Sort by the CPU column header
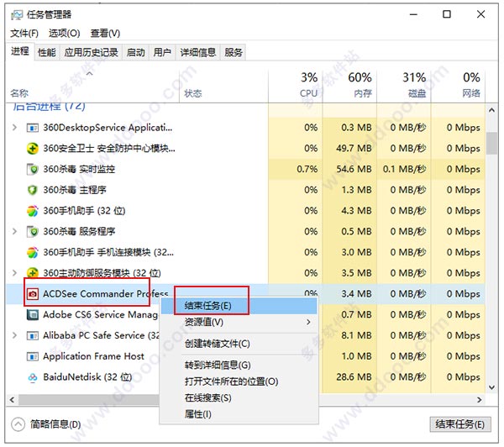 click(295, 87)
